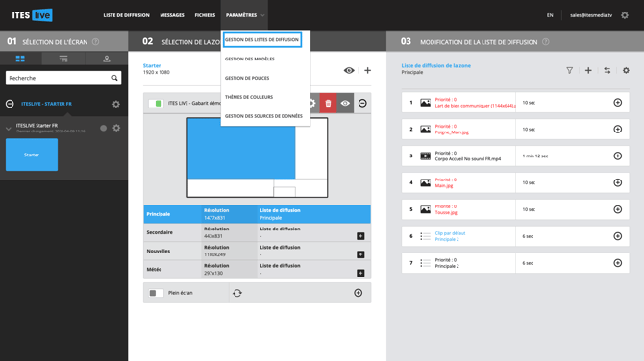Click image icon of clip 1
The image size is (644, 361).
(x=425, y=103)
